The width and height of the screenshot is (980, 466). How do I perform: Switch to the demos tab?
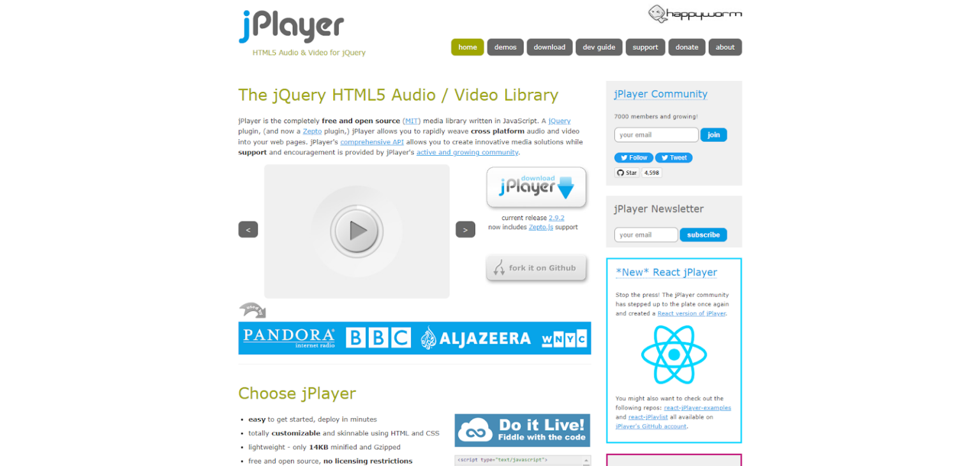pos(505,47)
